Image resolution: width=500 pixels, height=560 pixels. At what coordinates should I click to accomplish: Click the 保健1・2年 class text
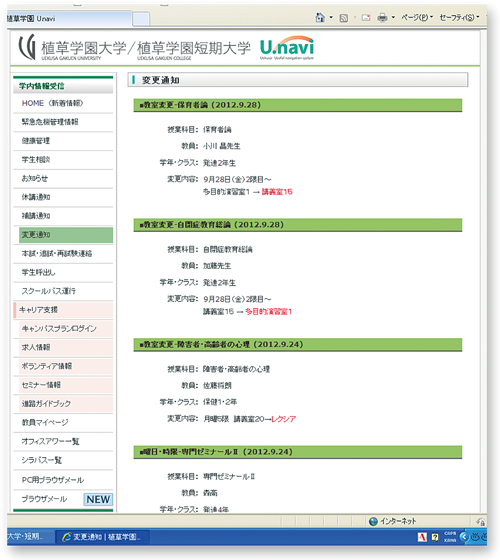[x=220, y=402]
